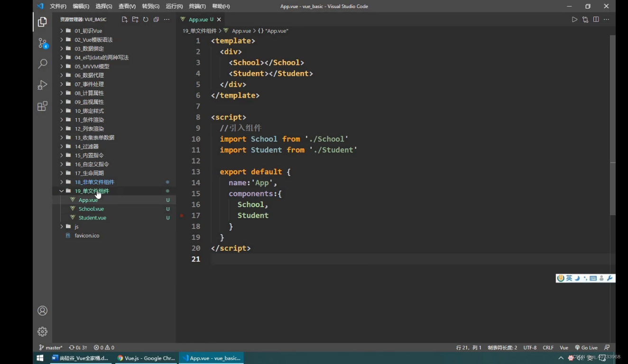Open the Explorer view in activity bar
The height and width of the screenshot is (364, 628).
pos(42,22)
